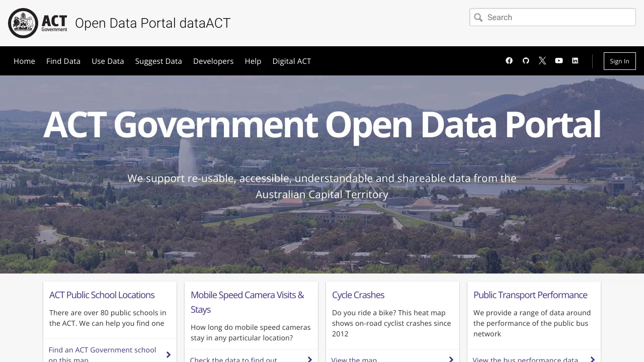Click text 'We provide a range of data'
This screenshot has height=362, width=644.
(532, 323)
